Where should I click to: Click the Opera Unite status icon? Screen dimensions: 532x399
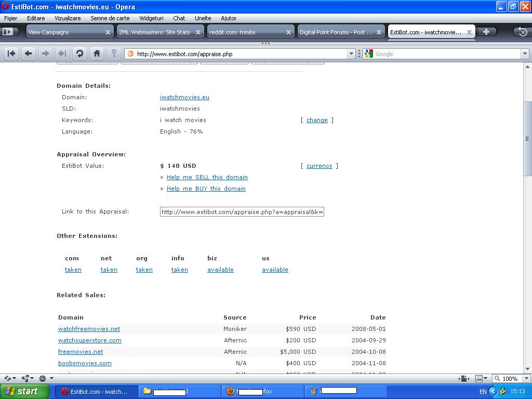coord(25,378)
